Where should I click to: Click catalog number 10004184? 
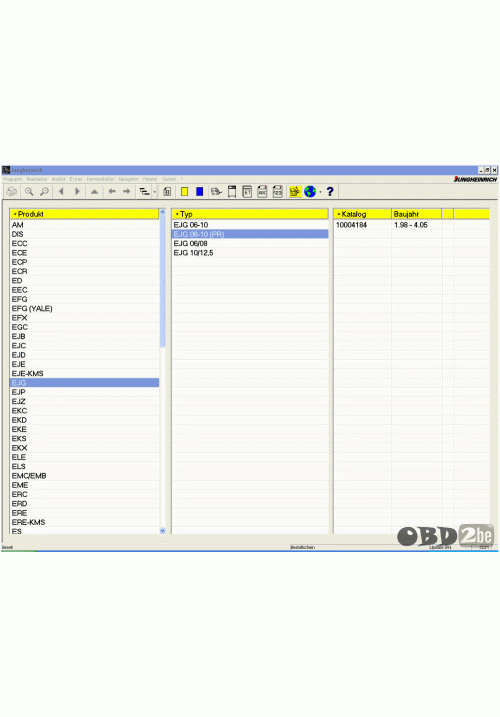pos(351,225)
